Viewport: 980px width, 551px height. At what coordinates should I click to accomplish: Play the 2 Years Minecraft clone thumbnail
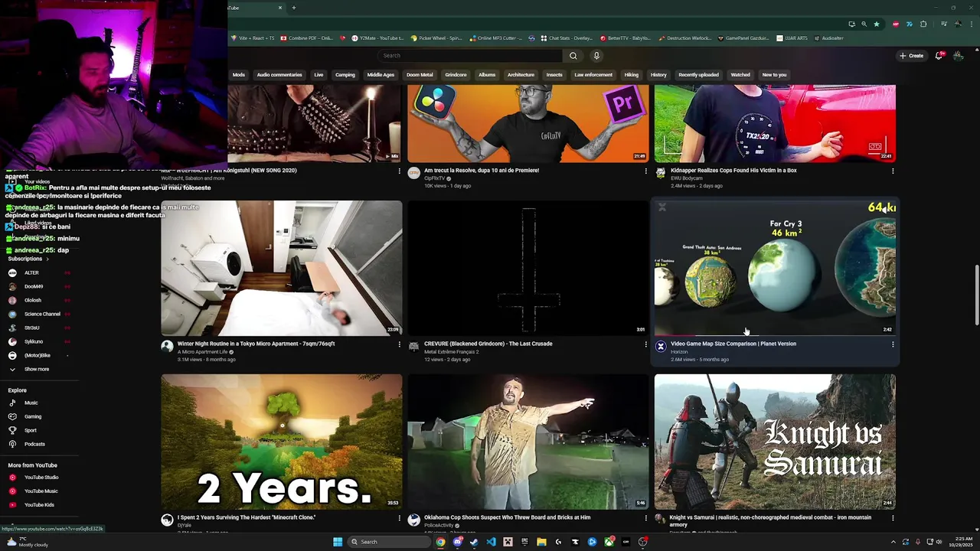click(281, 442)
